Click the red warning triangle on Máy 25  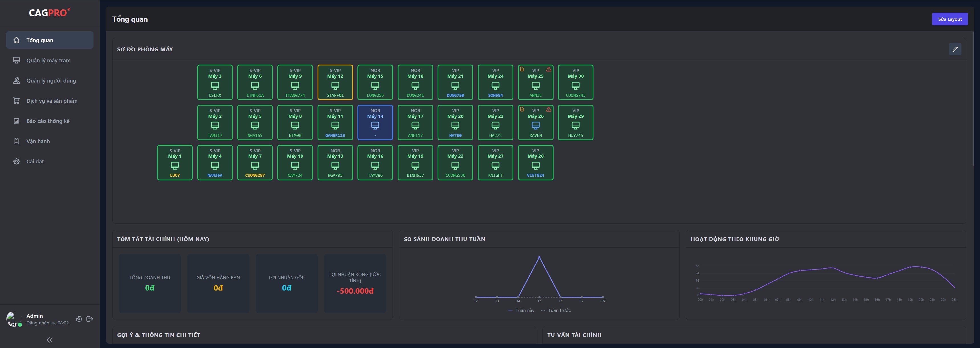(549, 69)
